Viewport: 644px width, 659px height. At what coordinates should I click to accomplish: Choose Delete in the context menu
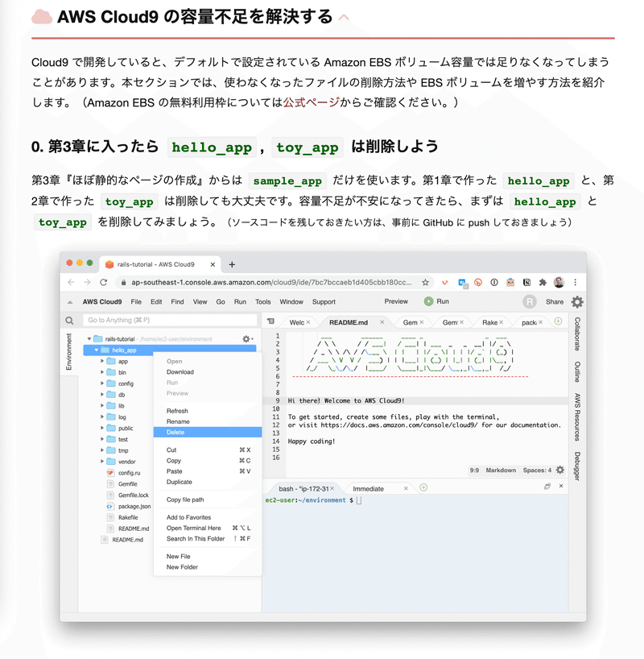pyautogui.click(x=208, y=432)
